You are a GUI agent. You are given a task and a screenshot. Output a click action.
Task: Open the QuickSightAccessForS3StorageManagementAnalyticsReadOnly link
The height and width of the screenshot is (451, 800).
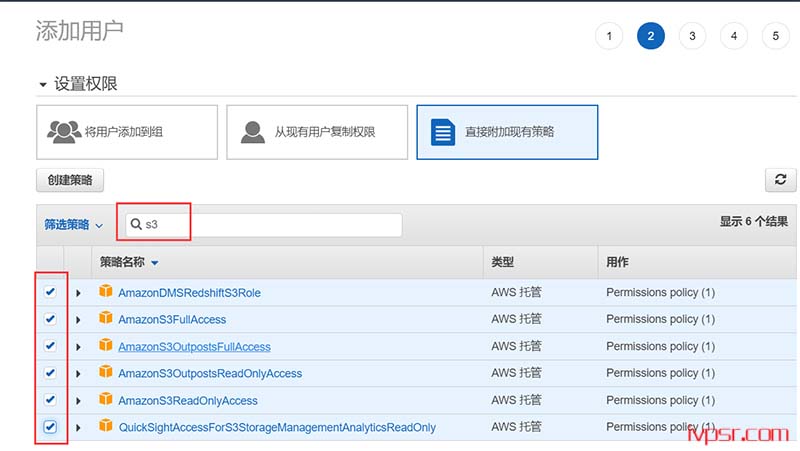tap(277, 427)
